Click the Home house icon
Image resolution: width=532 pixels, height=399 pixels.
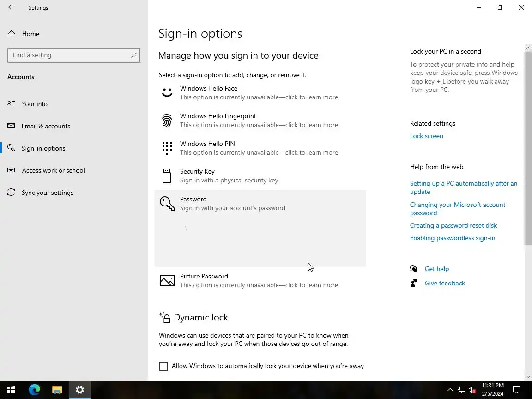(12, 34)
